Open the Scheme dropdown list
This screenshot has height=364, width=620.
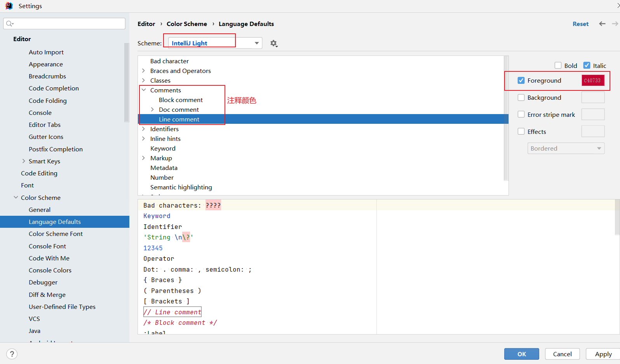pyautogui.click(x=257, y=43)
